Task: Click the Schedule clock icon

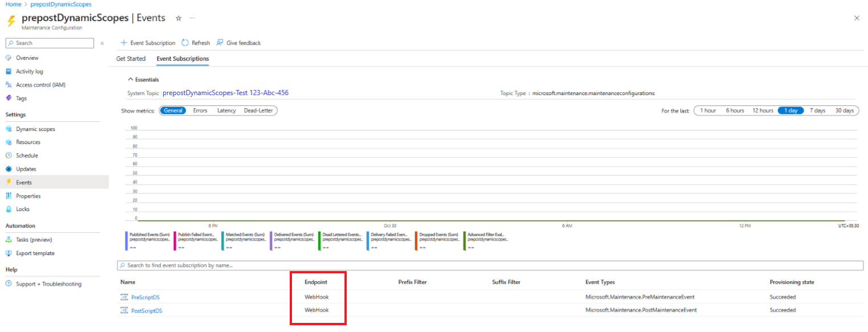Action: [x=9, y=155]
